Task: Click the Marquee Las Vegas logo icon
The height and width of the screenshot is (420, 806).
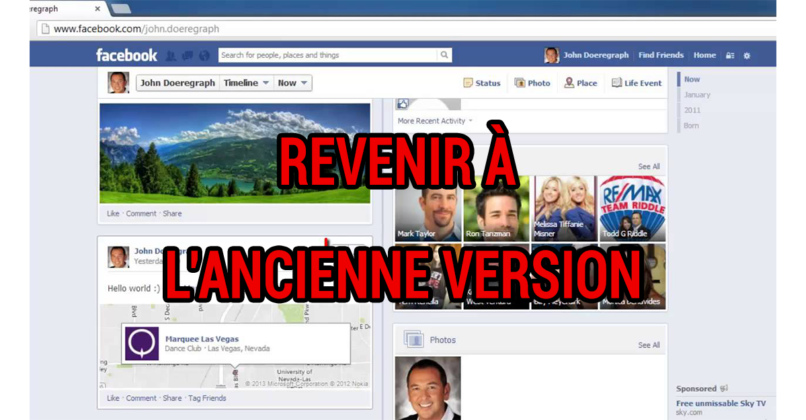Action: point(142,343)
